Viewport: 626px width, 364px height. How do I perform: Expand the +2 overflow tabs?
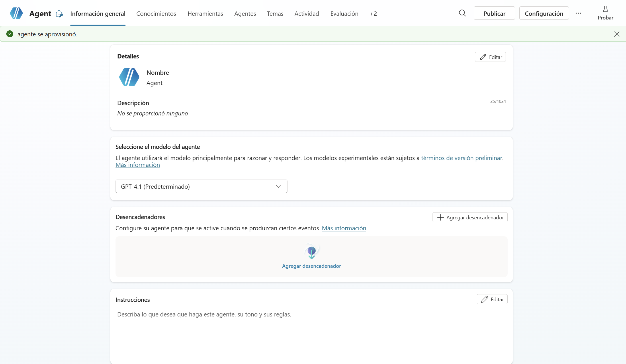click(373, 14)
